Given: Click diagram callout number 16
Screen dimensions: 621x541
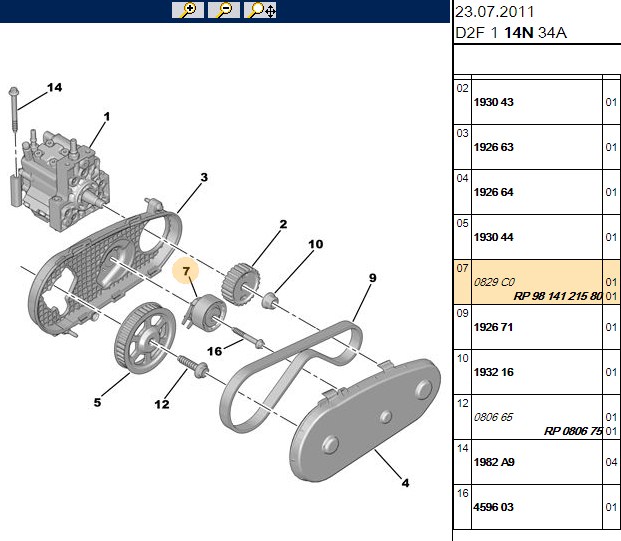Looking at the screenshot, I should click(x=215, y=351).
